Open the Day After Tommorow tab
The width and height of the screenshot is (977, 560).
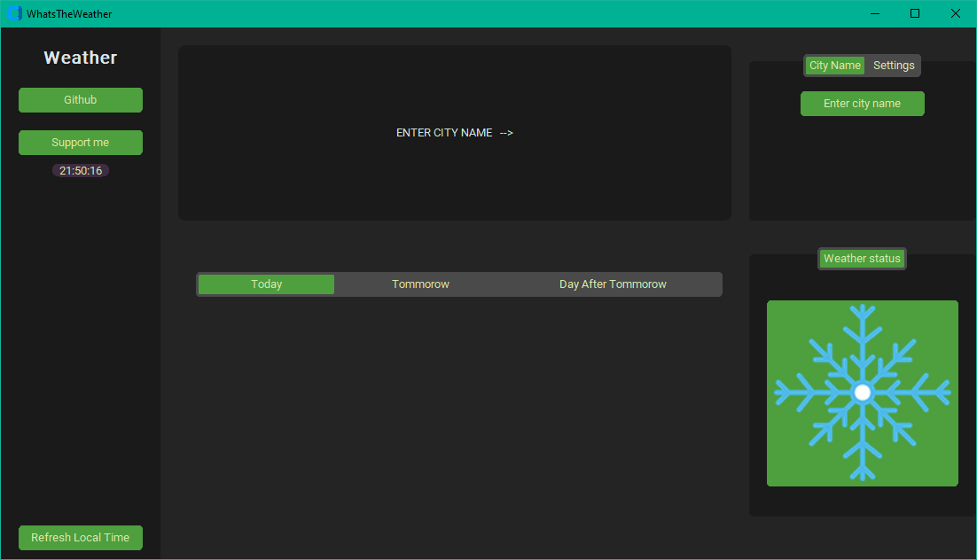613,284
